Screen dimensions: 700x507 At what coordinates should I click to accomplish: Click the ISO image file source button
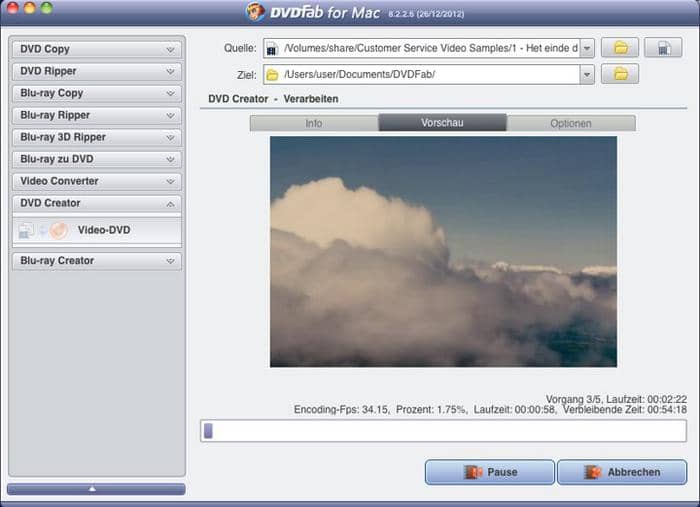point(663,47)
